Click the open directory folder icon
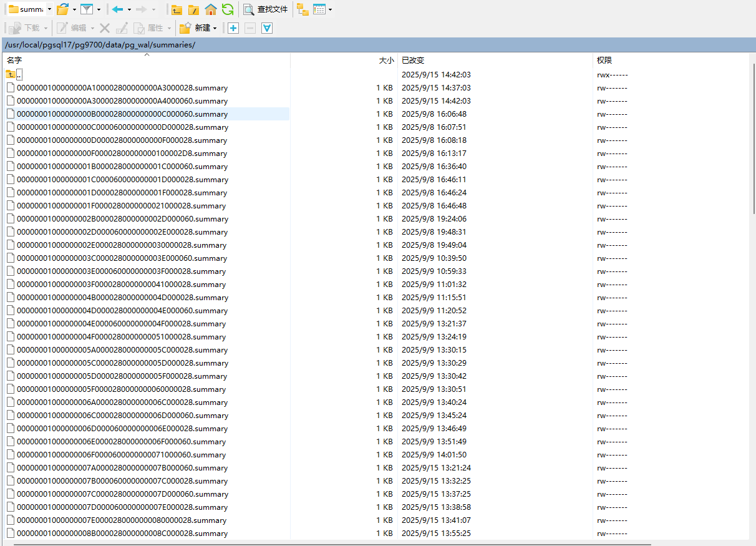The image size is (756, 546). pos(62,9)
